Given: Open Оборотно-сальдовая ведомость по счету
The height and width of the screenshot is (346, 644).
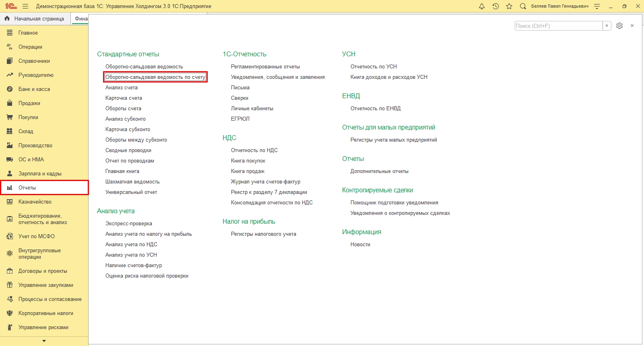Looking at the screenshot, I should point(155,77).
